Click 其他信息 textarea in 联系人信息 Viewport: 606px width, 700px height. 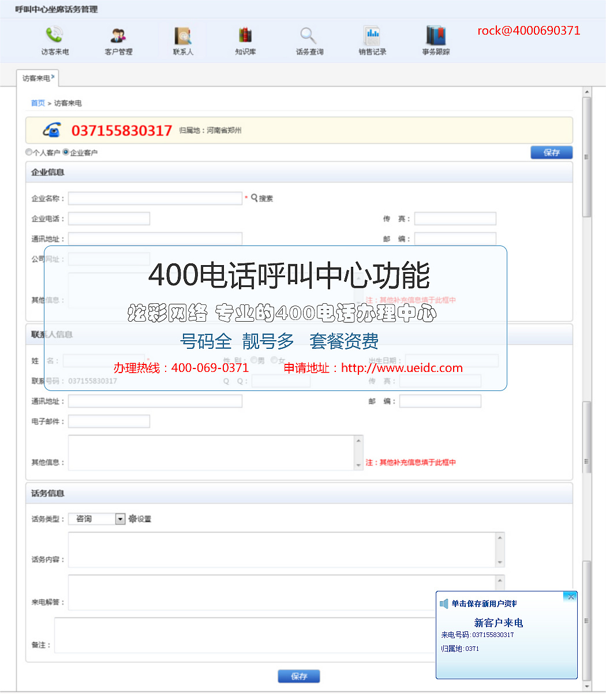coord(211,452)
